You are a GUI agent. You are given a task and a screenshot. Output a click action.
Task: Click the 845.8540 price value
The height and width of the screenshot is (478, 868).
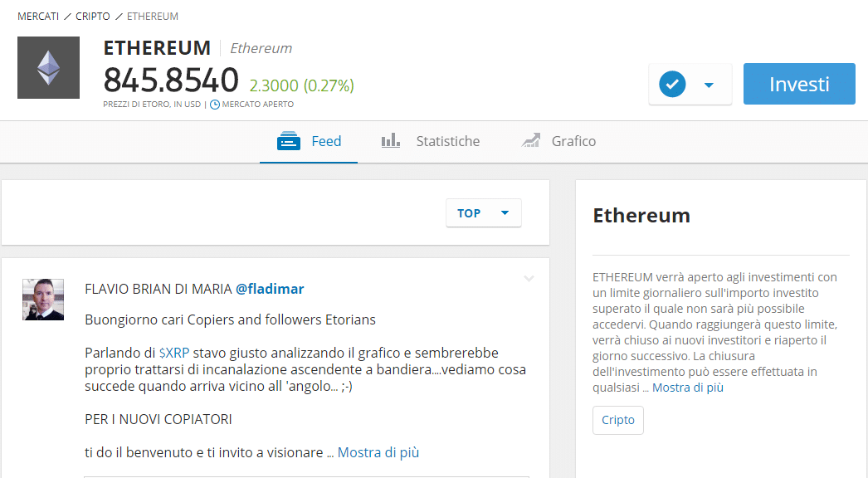tap(171, 80)
